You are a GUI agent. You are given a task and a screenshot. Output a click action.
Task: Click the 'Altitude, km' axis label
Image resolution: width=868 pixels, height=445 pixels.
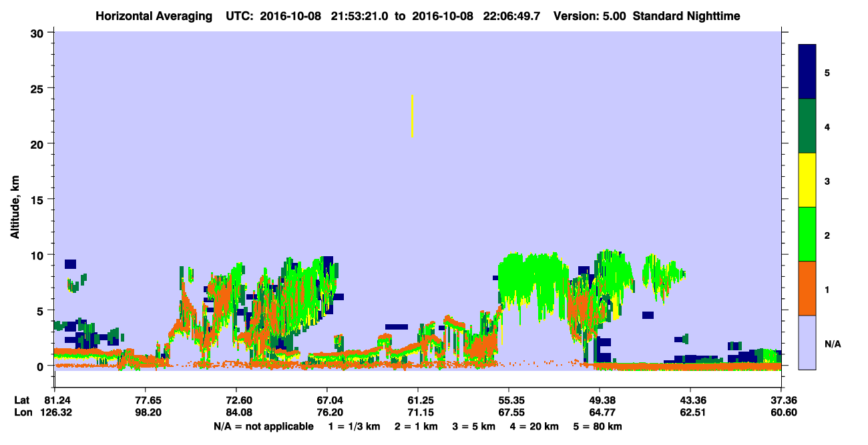tap(15, 206)
